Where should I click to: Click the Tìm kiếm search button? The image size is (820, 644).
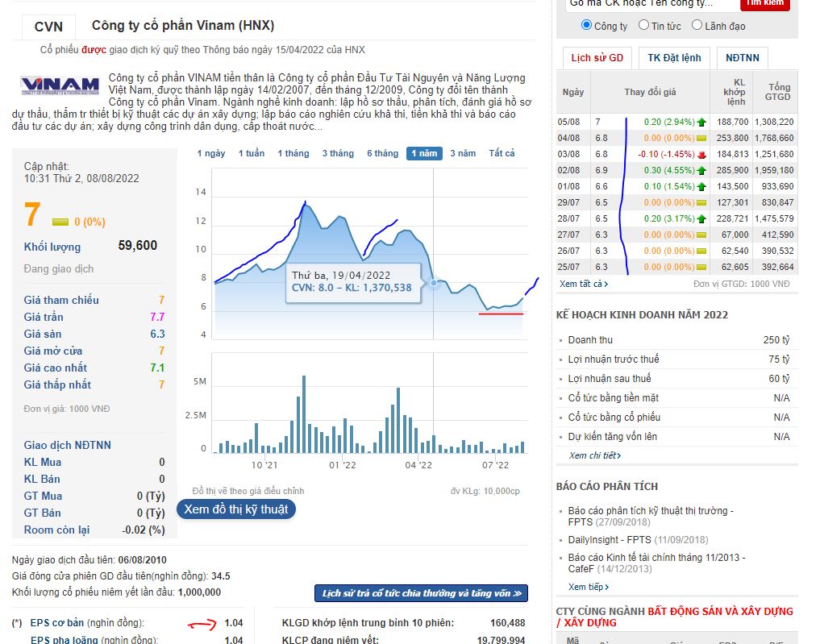click(x=764, y=4)
